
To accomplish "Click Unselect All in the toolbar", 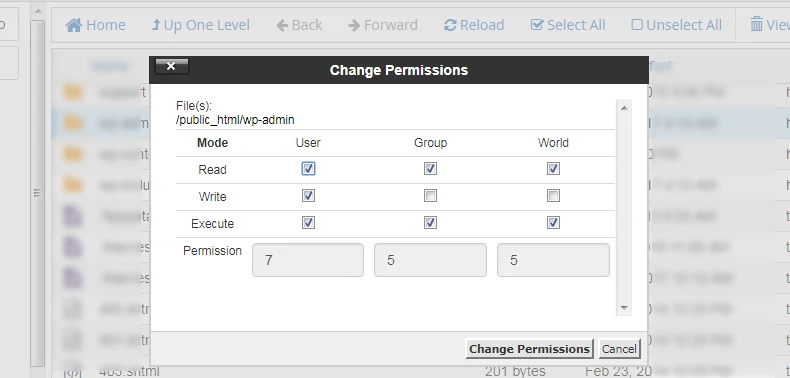I will [677, 25].
